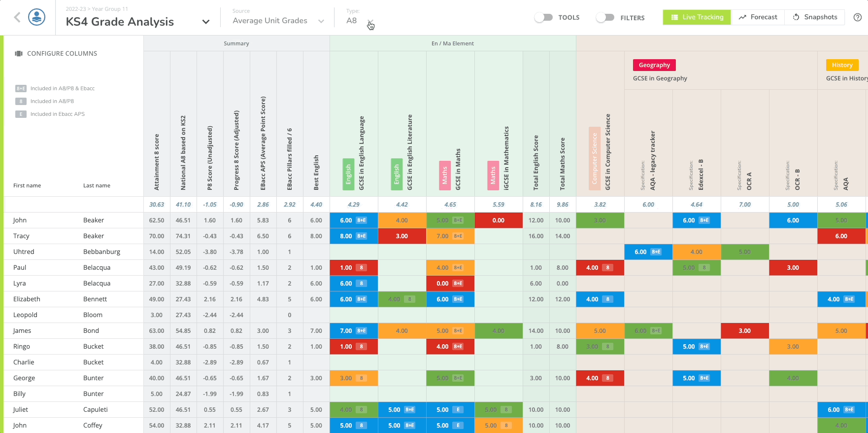Image resolution: width=868 pixels, height=433 pixels.
Task: Click the Geography subject tag
Action: pyautogui.click(x=654, y=65)
